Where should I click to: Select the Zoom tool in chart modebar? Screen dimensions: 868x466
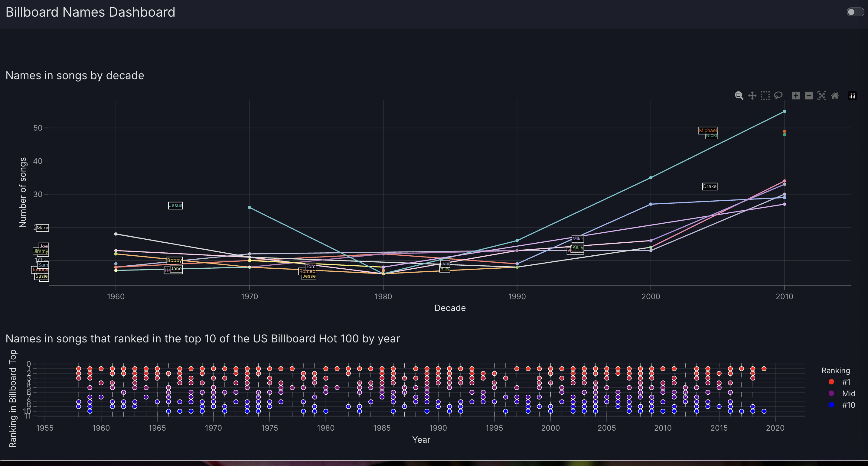[x=739, y=95]
